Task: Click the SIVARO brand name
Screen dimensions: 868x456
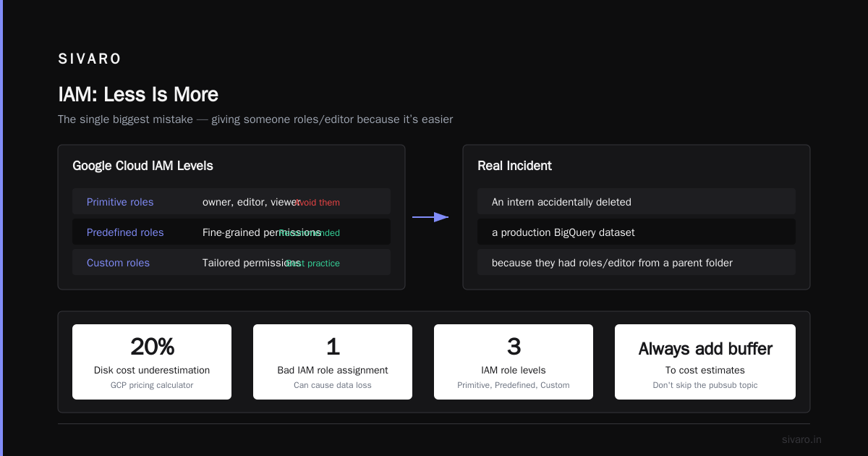Action: pos(90,59)
